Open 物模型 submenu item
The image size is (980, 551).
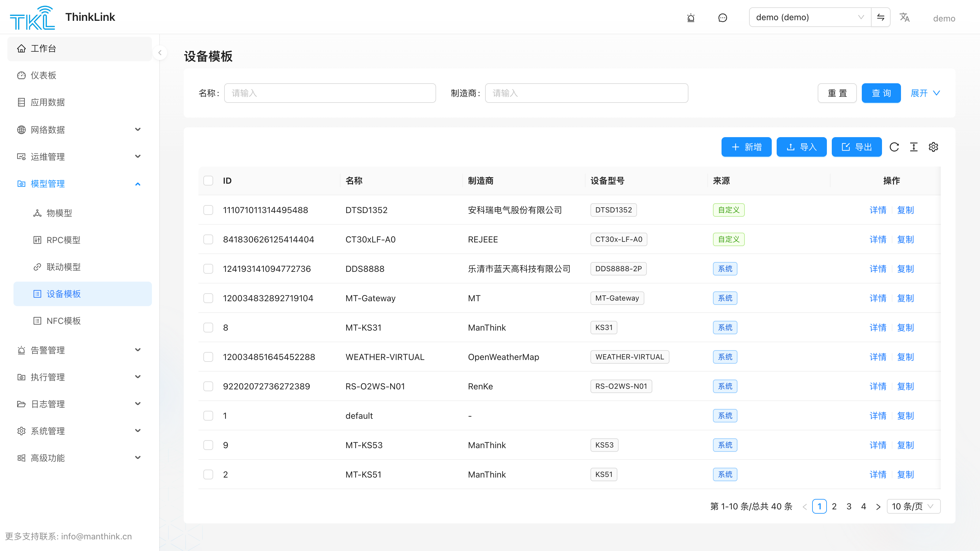[x=83, y=213]
